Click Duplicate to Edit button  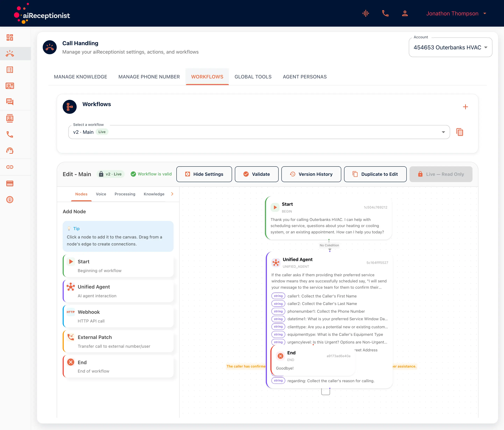(375, 174)
